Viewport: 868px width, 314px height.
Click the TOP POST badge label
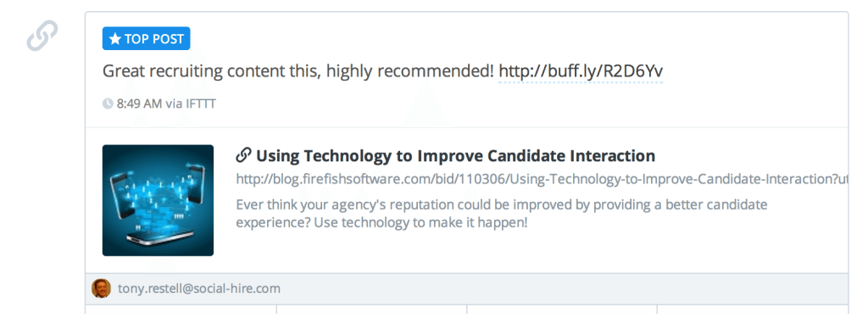(x=146, y=39)
